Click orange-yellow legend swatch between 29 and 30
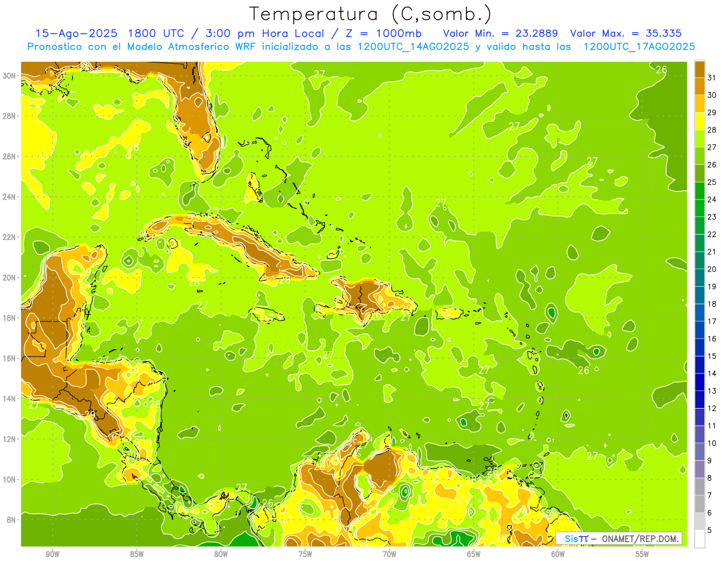Viewport: 728px width, 562px height. click(699, 104)
